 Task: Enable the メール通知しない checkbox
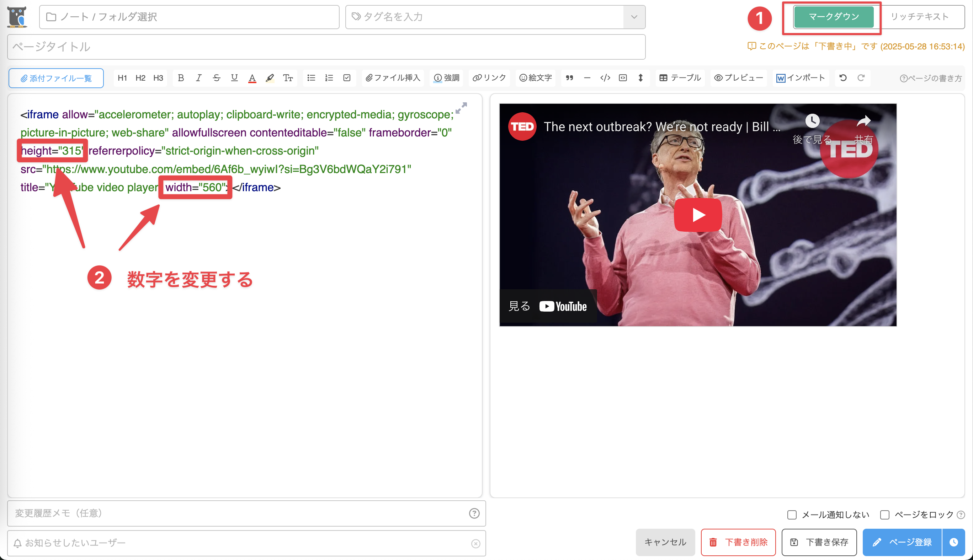[792, 515]
